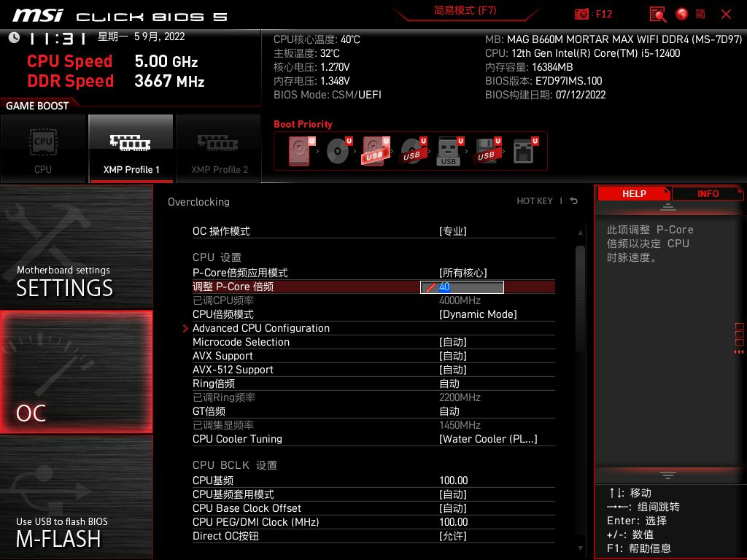Switch to 简易模式 (F7) EZ mode
This screenshot has width=747, height=560.
click(x=465, y=10)
